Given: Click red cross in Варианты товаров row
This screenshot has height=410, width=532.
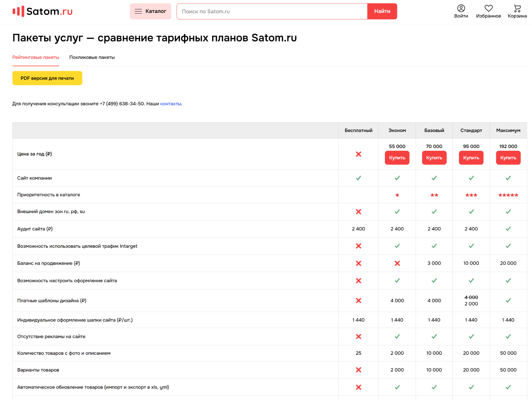Looking at the screenshot, I should [x=358, y=370].
